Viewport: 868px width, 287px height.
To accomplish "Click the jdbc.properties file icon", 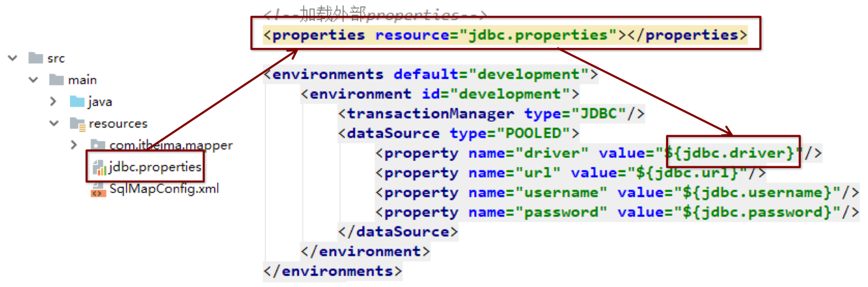I will click(99, 168).
